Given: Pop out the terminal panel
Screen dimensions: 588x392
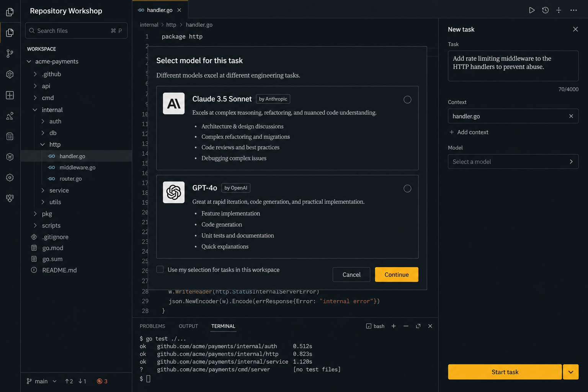Looking at the screenshot, I should tap(418, 326).
